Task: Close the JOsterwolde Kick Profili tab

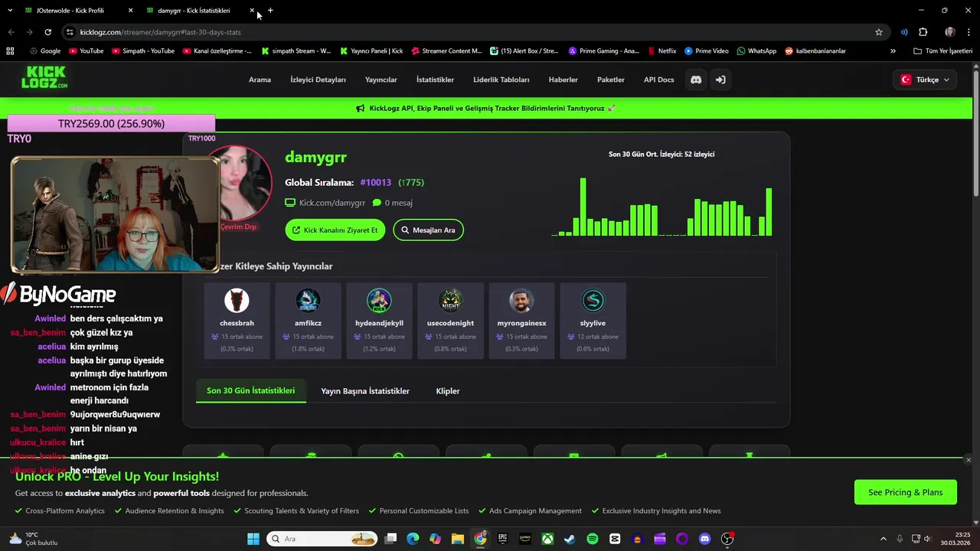Action: 130,11
